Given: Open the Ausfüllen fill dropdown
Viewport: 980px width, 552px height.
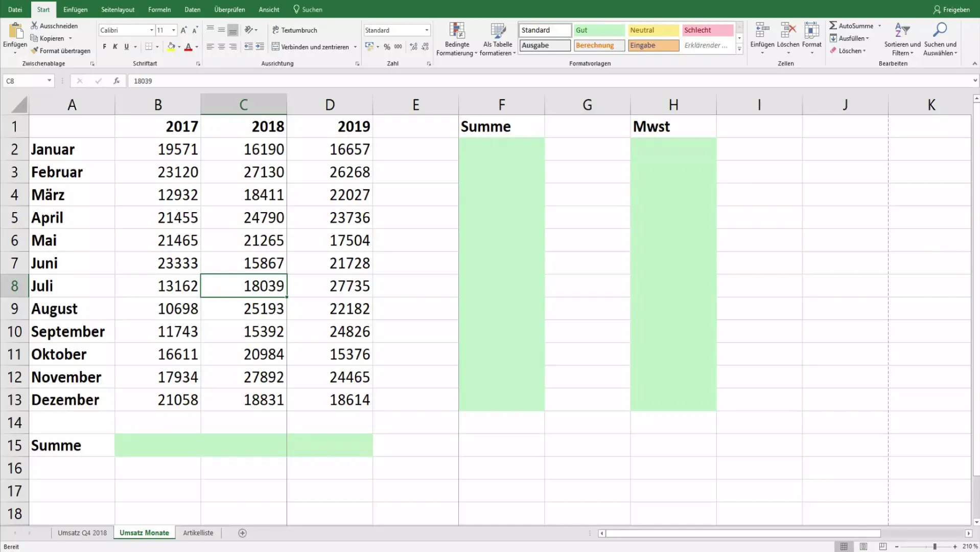Looking at the screenshot, I should (849, 38).
